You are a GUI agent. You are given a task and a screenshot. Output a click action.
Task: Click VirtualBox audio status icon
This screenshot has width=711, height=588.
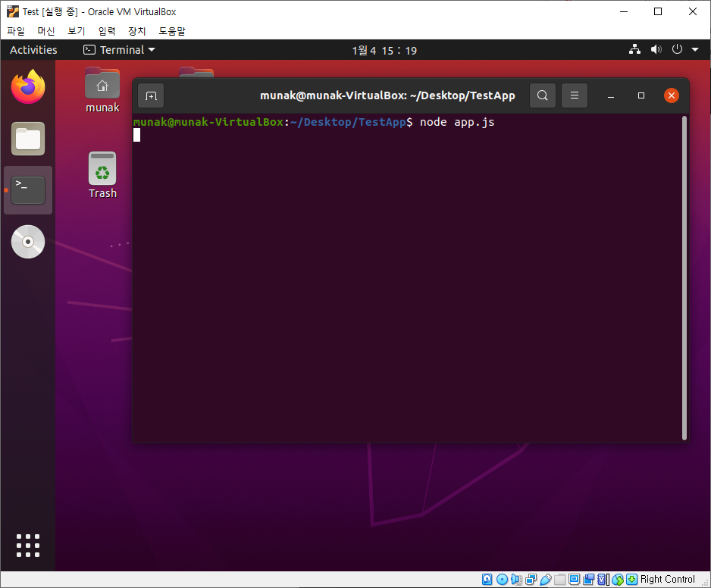click(x=516, y=580)
